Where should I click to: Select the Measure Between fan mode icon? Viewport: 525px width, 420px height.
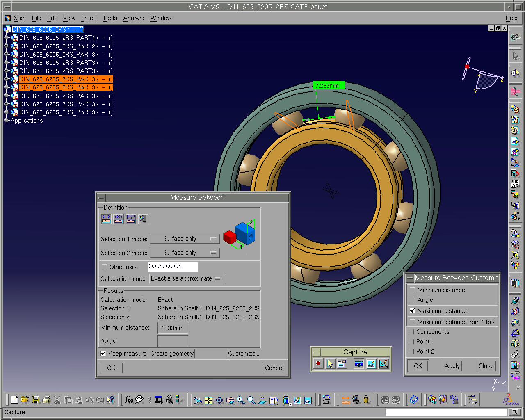131,219
